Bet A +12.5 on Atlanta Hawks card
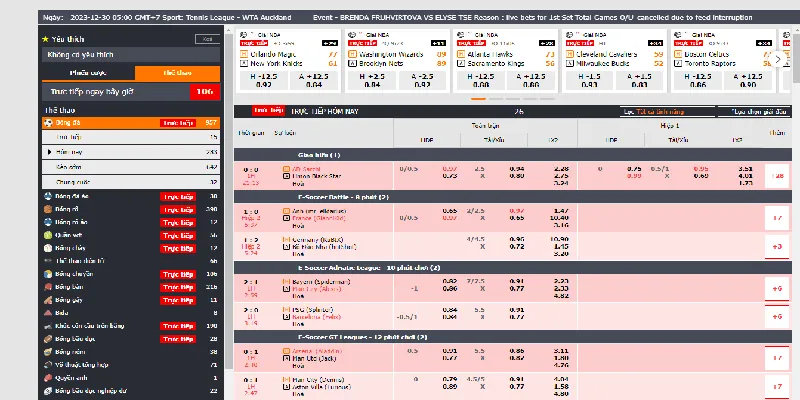800x400 pixels. pyautogui.click(x=531, y=81)
